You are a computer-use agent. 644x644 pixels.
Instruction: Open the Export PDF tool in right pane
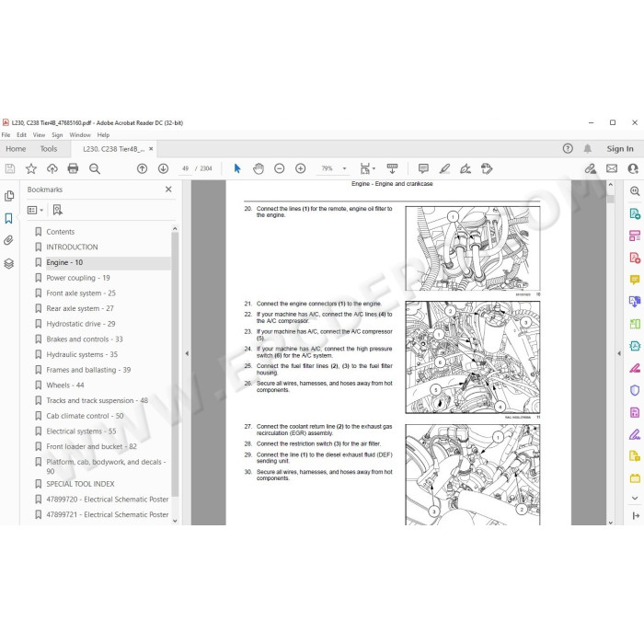pos(635,213)
